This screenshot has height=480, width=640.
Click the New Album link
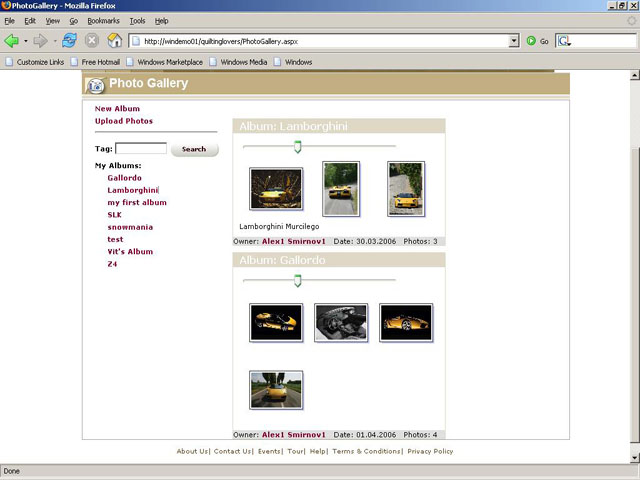[117, 109]
